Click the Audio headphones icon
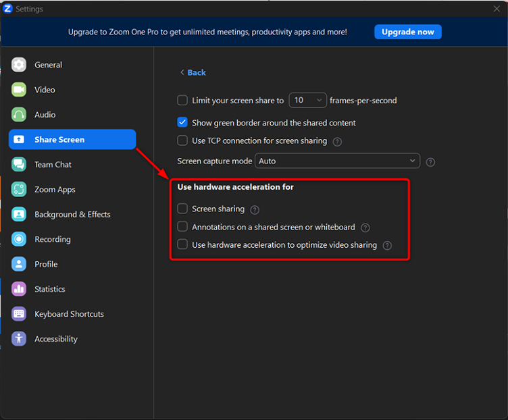This screenshot has height=420, width=508. [19, 115]
